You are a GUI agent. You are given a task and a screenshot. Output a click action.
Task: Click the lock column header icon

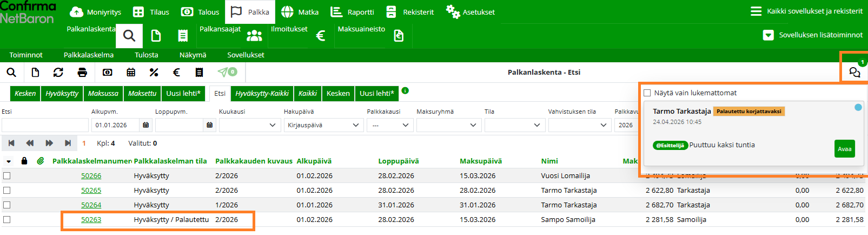tap(24, 161)
